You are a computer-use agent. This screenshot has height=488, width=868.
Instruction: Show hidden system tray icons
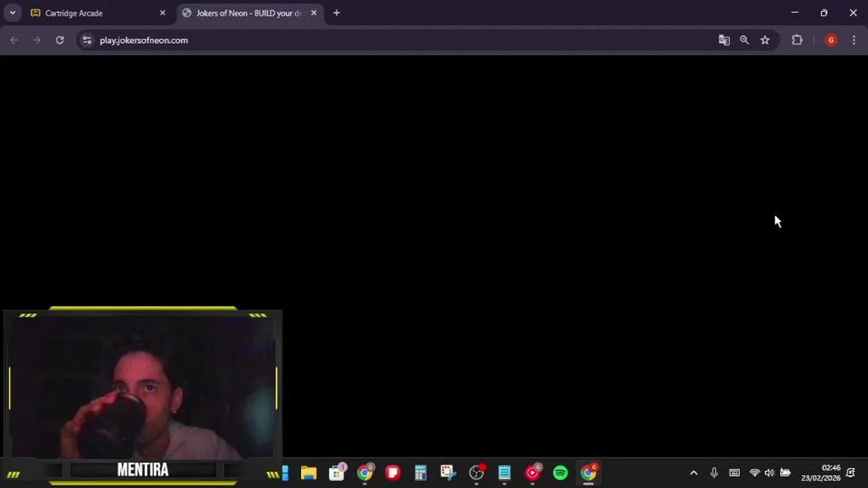point(694,472)
